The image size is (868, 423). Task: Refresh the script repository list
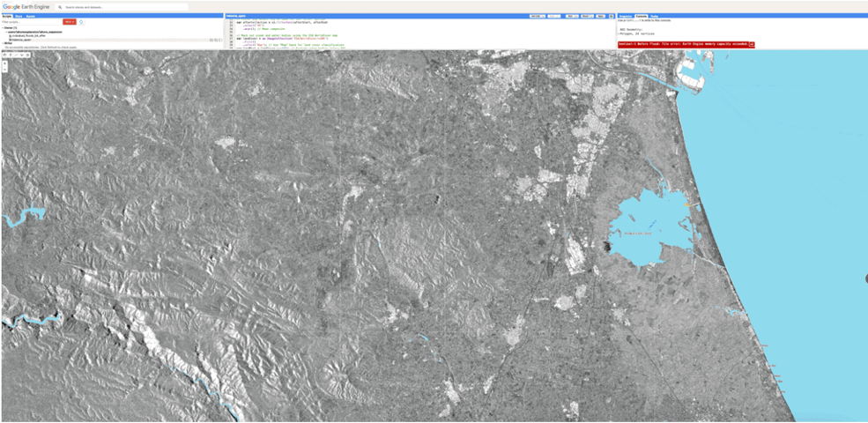point(81,22)
